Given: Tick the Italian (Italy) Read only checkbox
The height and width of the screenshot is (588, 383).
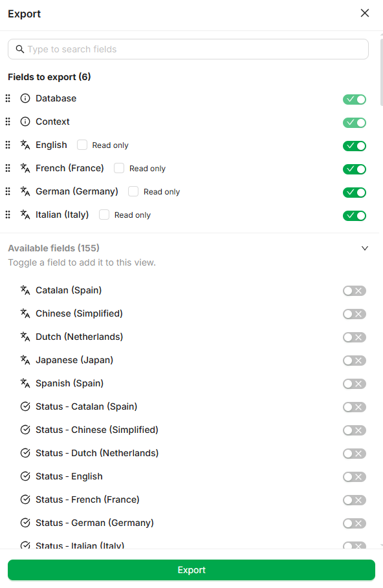Looking at the screenshot, I should point(104,215).
